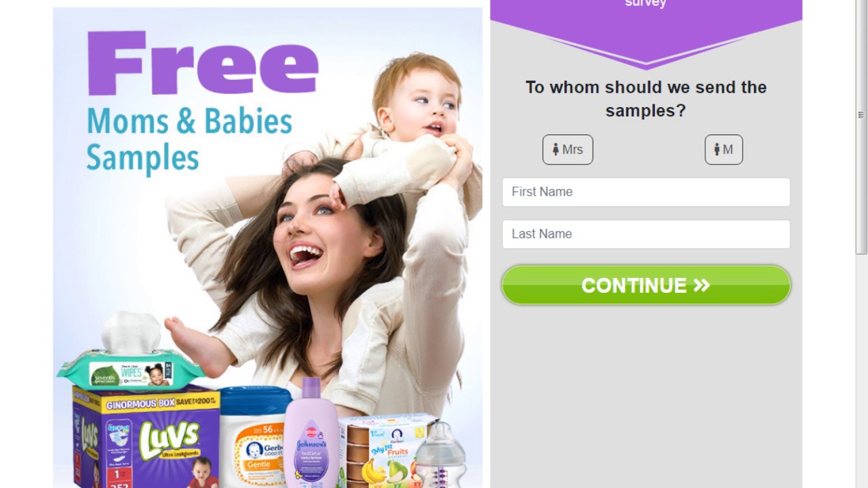Click the Gerber My 1st Fruits box

click(x=380, y=451)
